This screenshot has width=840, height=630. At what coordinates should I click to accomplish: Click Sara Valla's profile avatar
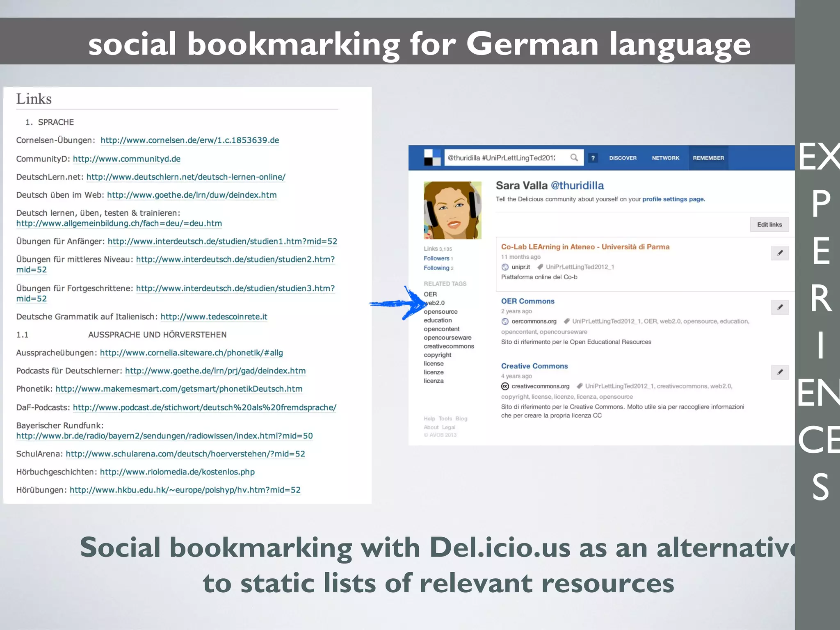coord(452,210)
